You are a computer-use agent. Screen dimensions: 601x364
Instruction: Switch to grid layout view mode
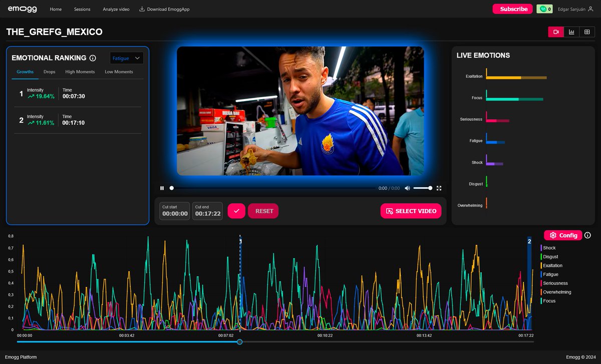(x=587, y=32)
